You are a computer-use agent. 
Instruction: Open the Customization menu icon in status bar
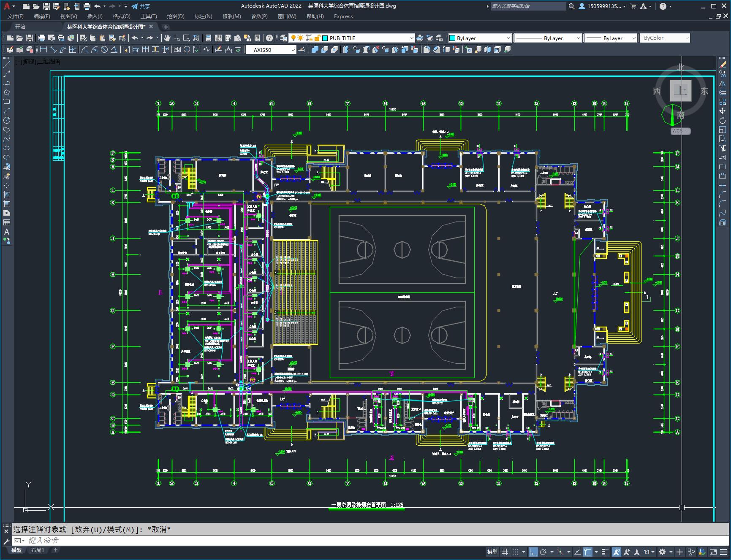coord(723,552)
